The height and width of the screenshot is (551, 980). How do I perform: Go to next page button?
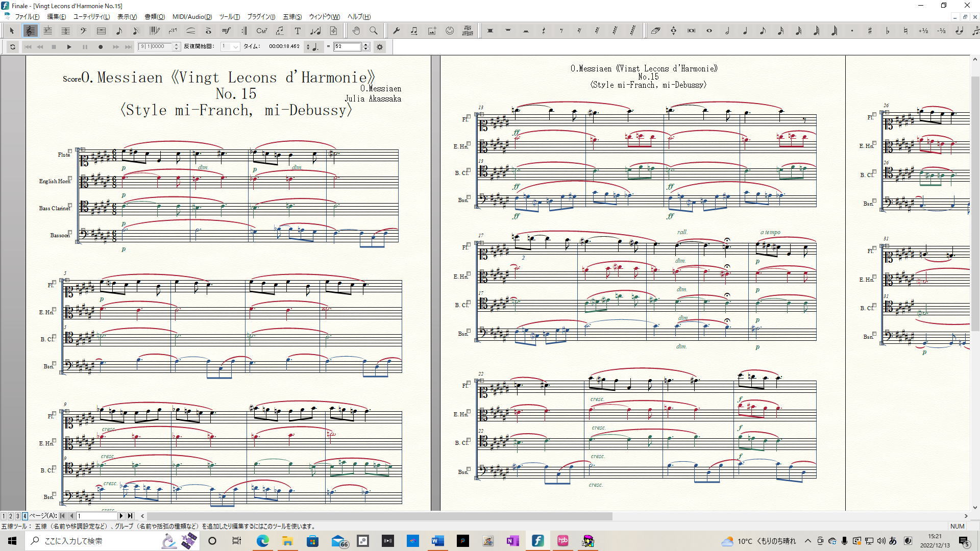[x=121, y=516]
